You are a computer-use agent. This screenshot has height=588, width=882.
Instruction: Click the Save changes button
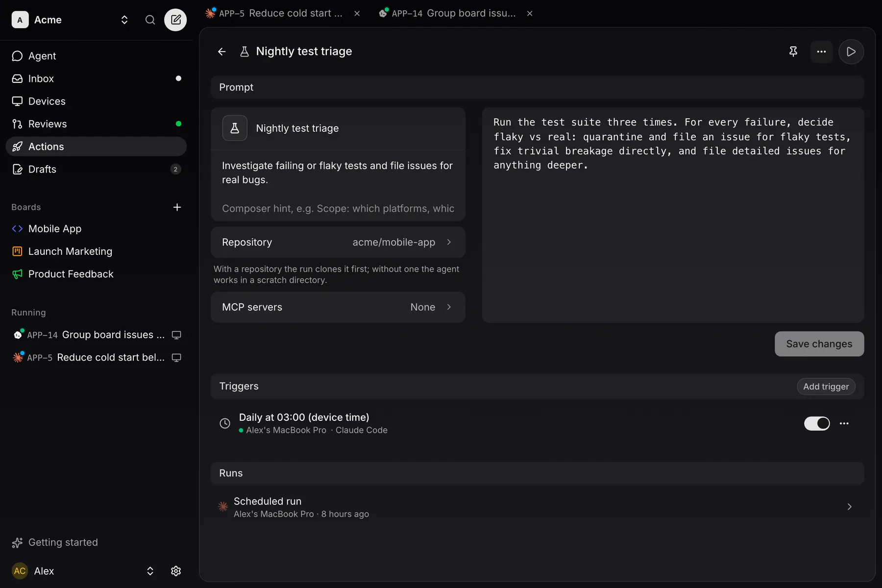[819, 344]
